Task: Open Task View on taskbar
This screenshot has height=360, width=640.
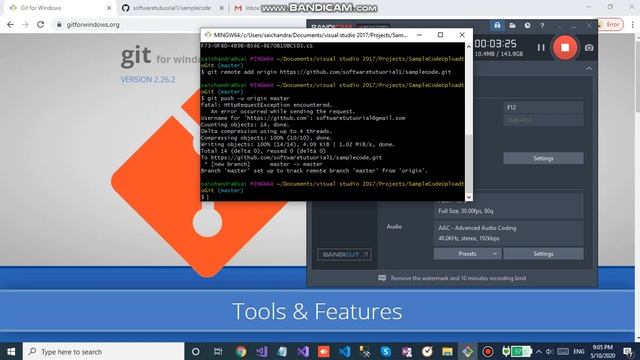Action: 218,351
